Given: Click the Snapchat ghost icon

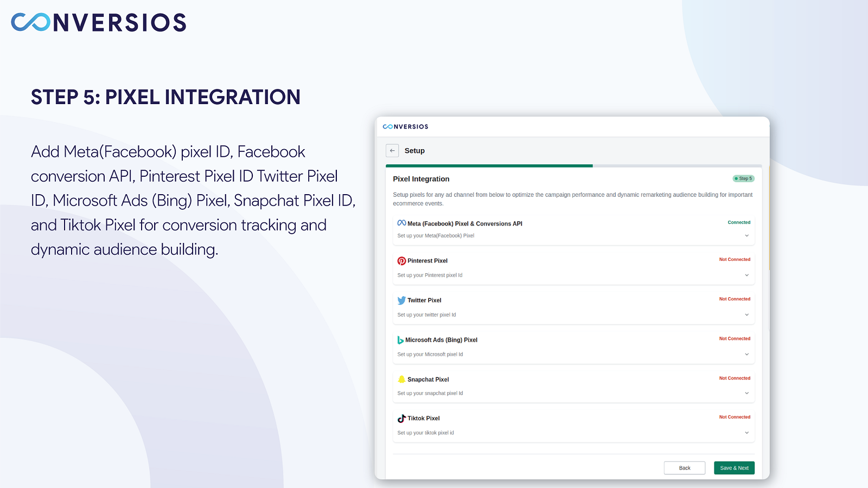Looking at the screenshot, I should (401, 379).
